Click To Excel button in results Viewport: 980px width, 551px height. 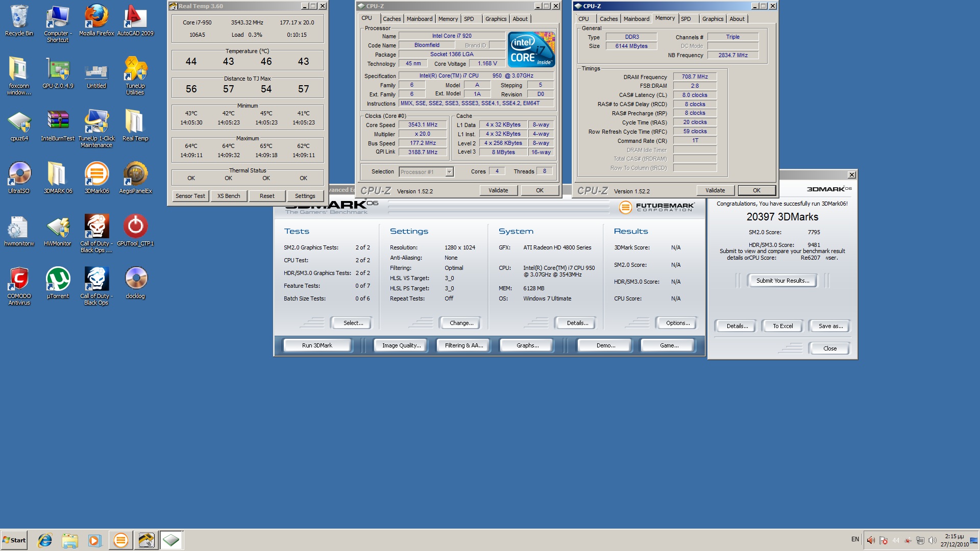click(782, 326)
